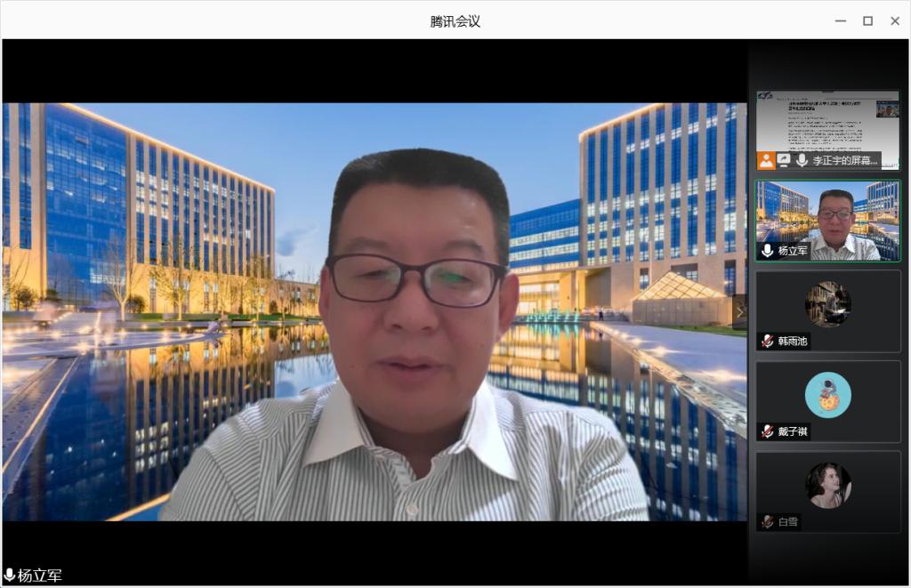
Task: Close the 腾讯会议 meeting window
Action: click(x=895, y=21)
